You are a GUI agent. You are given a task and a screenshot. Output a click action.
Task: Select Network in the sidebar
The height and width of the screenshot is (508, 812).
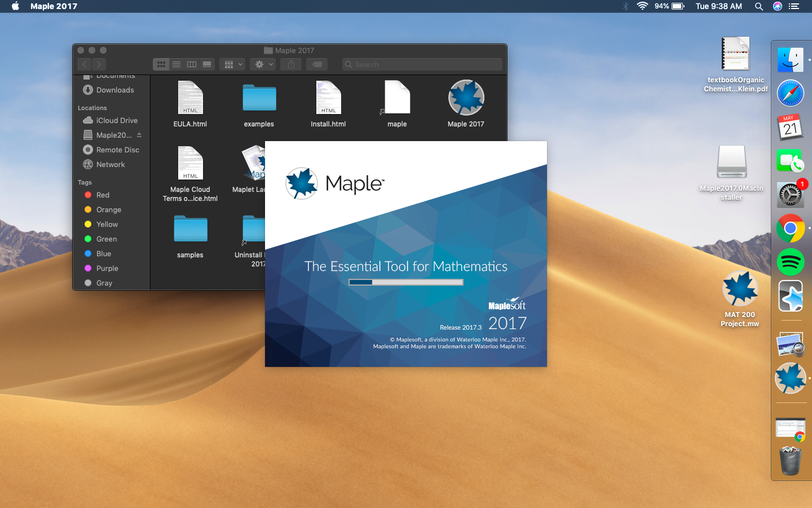coord(111,164)
